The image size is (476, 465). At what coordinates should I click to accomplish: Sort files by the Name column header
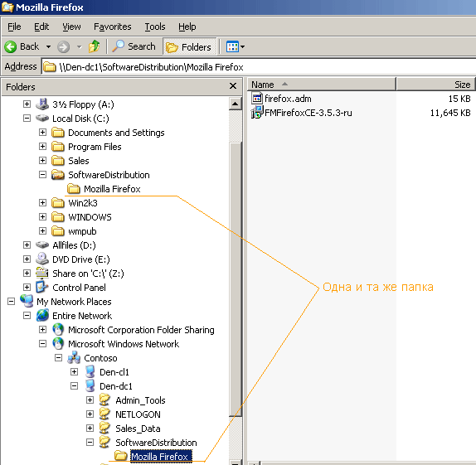coord(322,84)
